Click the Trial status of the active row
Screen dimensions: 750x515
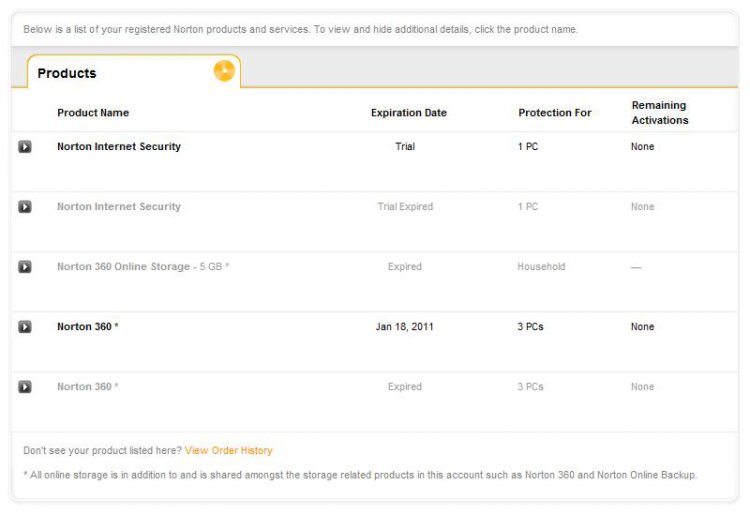click(x=405, y=147)
